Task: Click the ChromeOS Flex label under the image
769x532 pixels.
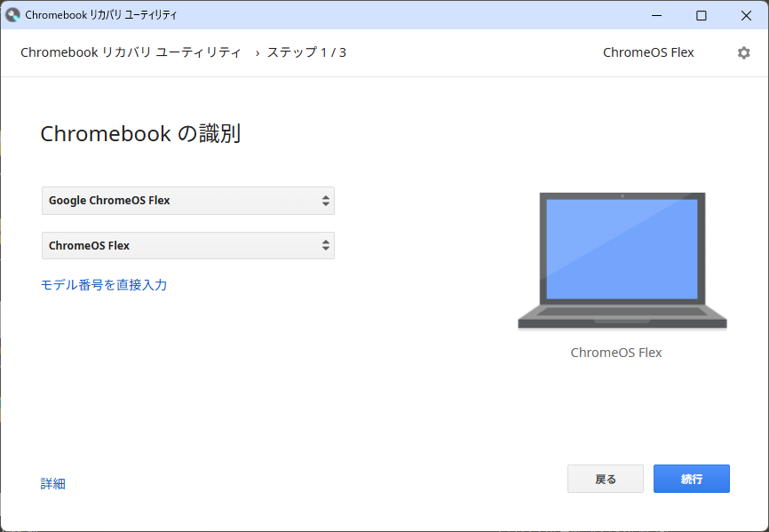Action: pos(616,353)
